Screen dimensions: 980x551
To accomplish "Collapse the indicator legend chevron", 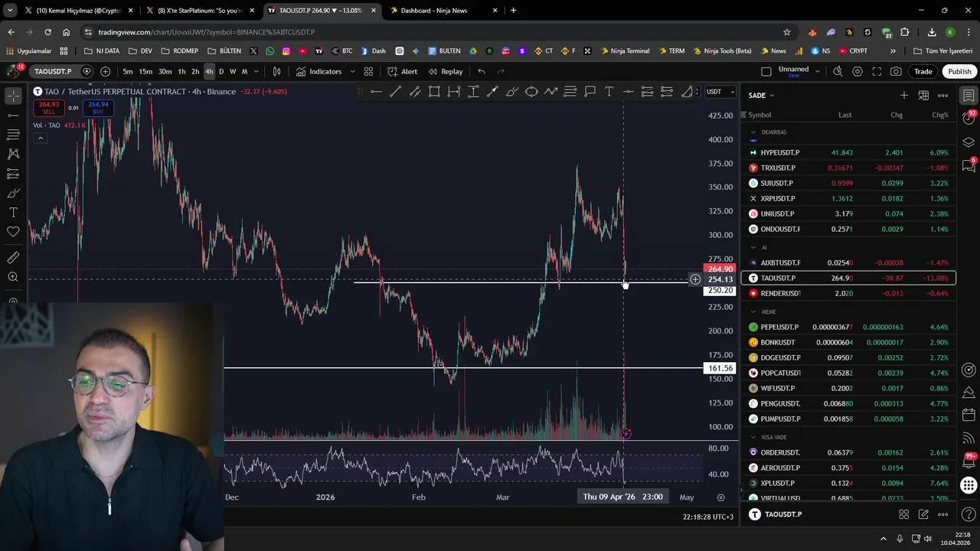I will tap(40, 139).
